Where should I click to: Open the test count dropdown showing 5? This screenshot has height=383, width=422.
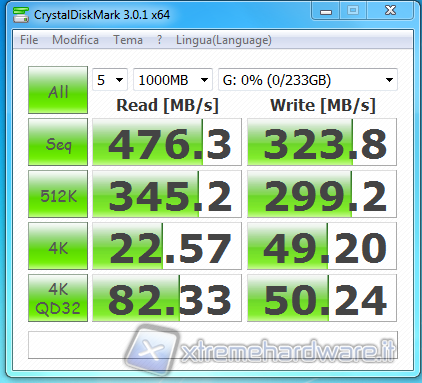[x=110, y=80]
